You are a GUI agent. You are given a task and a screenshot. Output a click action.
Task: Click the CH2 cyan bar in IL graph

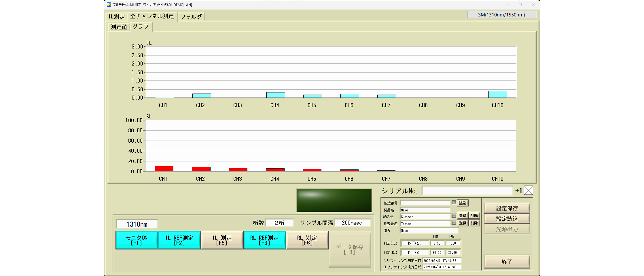click(202, 96)
